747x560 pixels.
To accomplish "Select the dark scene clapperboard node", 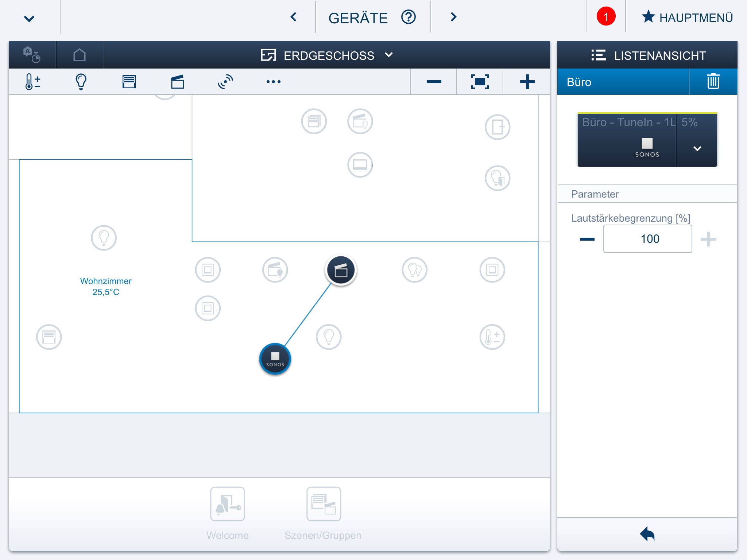I will tap(341, 270).
